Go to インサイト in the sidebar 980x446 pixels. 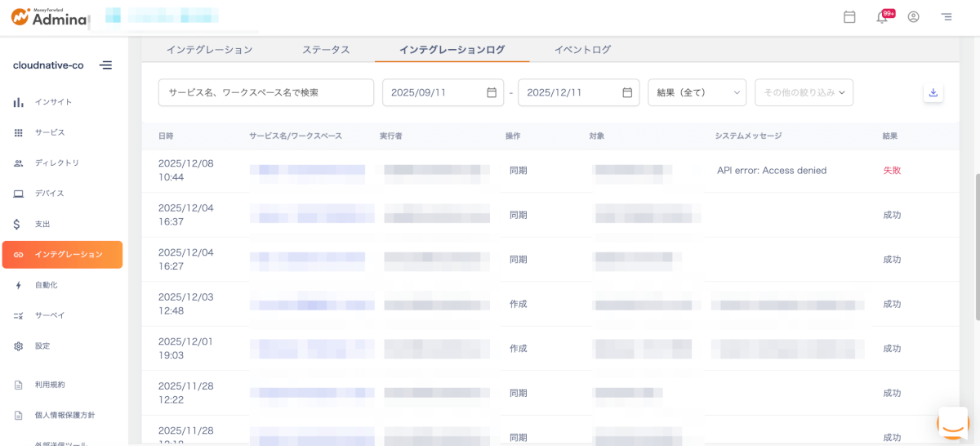[x=53, y=102]
